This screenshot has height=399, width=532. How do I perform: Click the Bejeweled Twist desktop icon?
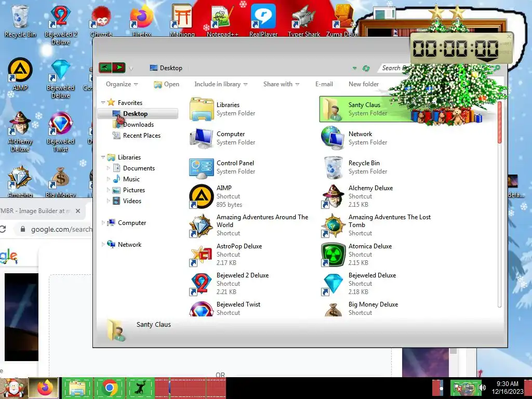click(60, 131)
